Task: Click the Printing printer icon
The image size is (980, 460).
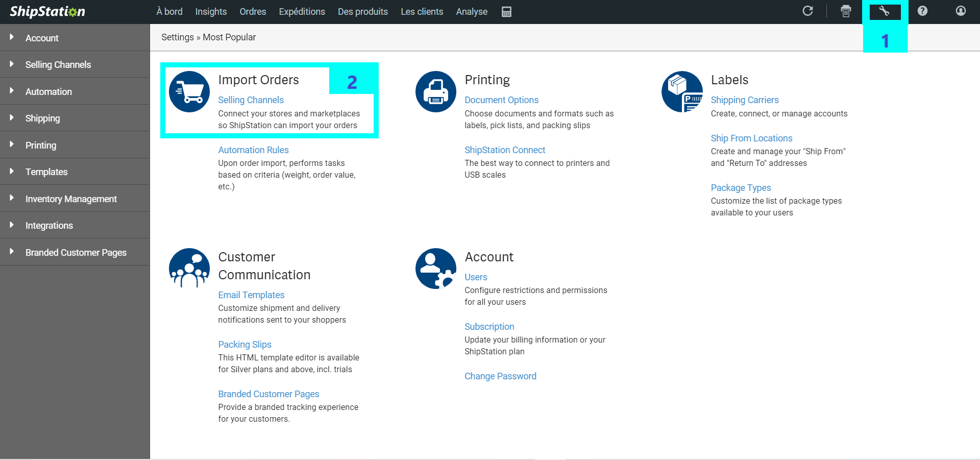Action: [436, 92]
